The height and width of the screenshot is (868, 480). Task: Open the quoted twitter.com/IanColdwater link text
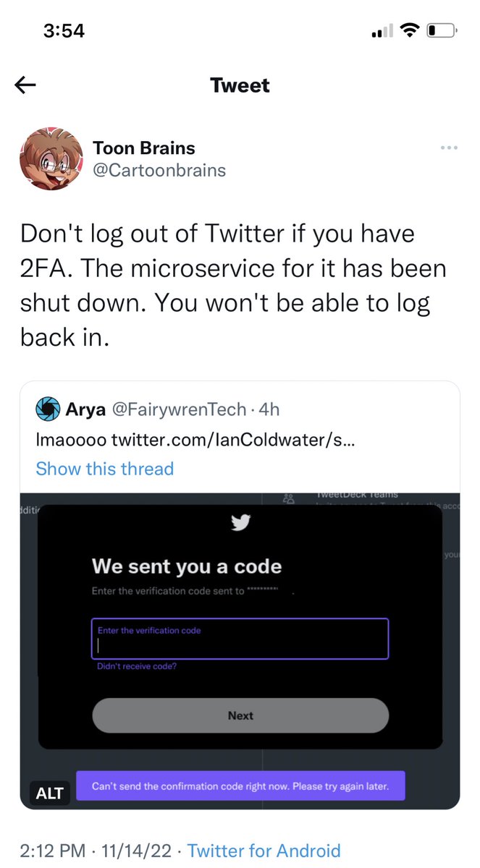[233, 439]
